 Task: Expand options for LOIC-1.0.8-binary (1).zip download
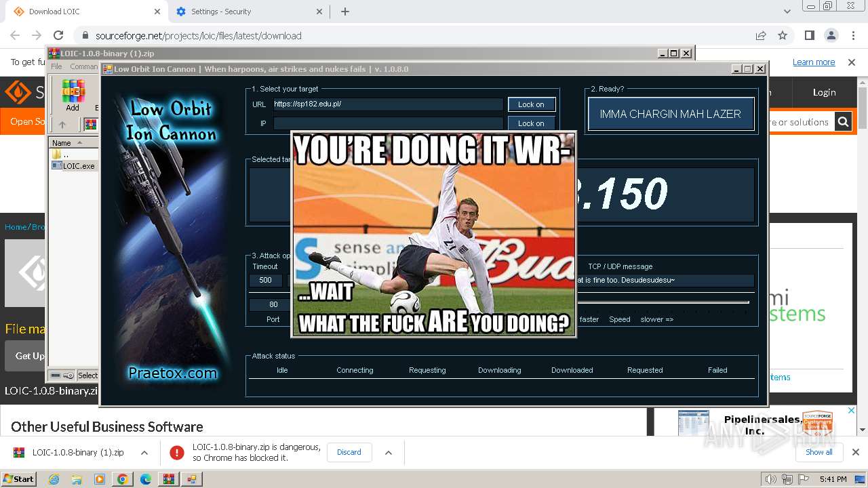(x=144, y=452)
